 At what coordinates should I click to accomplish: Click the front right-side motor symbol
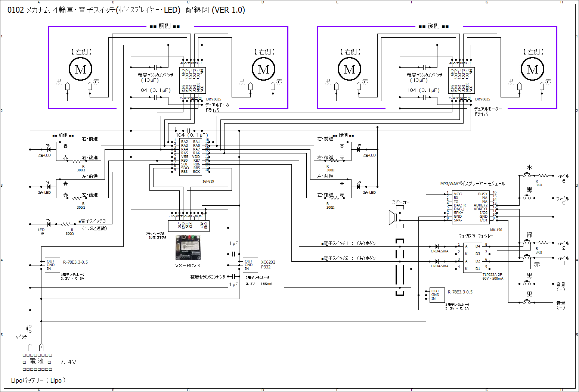[x=263, y=69]
